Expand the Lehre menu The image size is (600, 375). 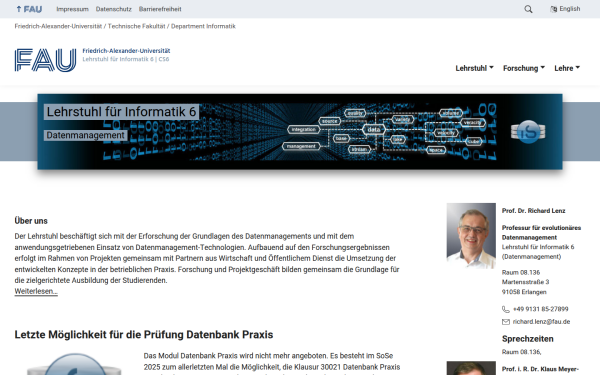[567, 68]
